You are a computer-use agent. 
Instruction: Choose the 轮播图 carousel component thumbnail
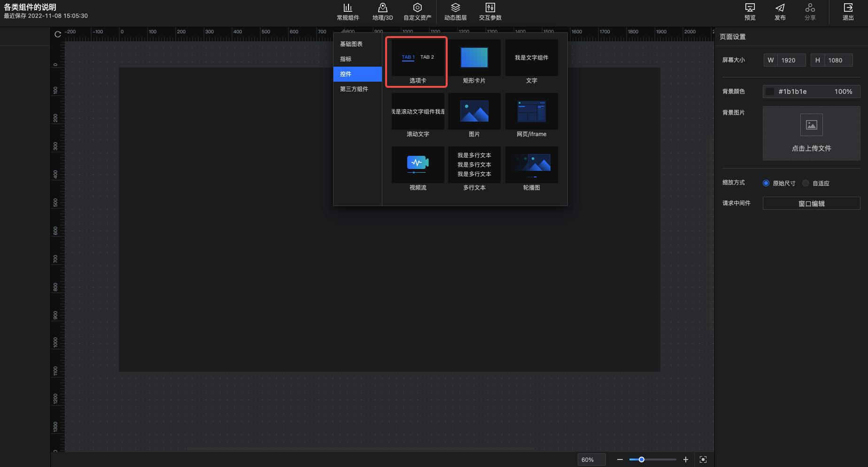point(531,165)
